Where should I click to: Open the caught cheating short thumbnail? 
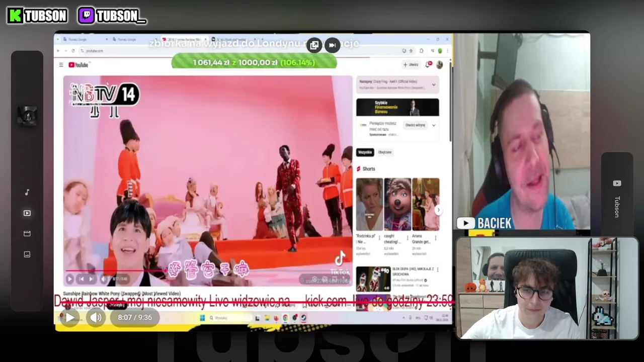click(397, 204)
